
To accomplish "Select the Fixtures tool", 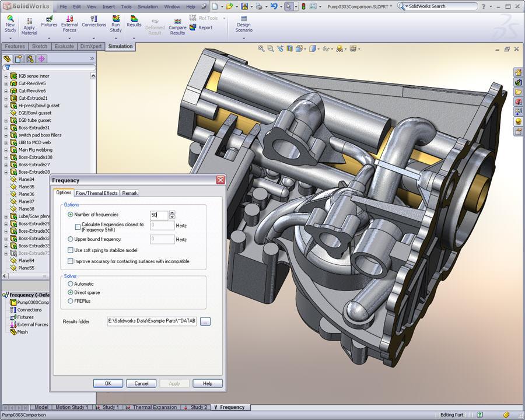I will click(x=49, y=22).
